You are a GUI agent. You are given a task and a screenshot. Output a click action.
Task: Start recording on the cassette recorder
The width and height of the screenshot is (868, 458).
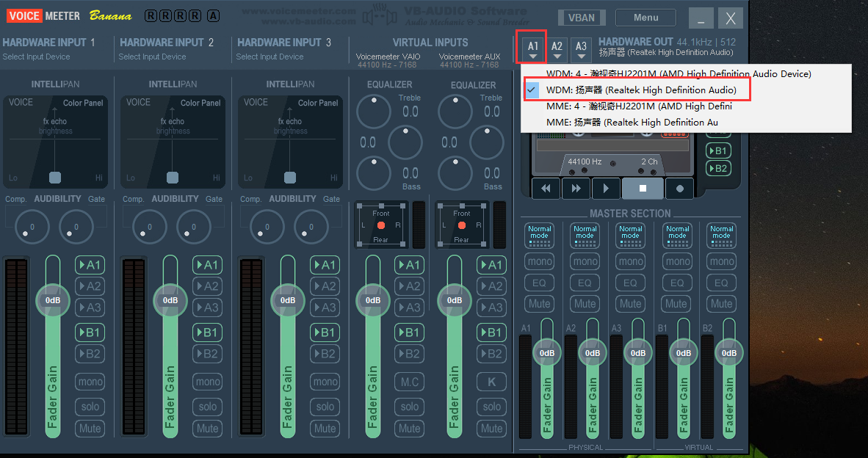680,189
